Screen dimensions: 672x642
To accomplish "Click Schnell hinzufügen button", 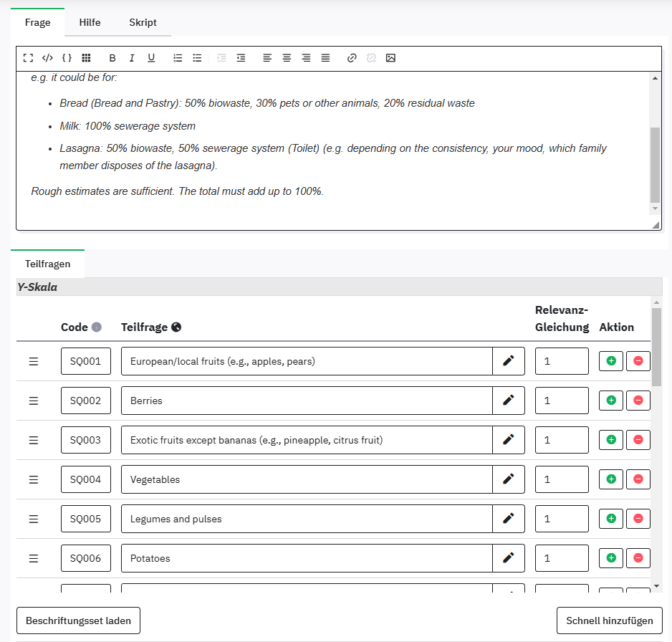I will (609, 621).
